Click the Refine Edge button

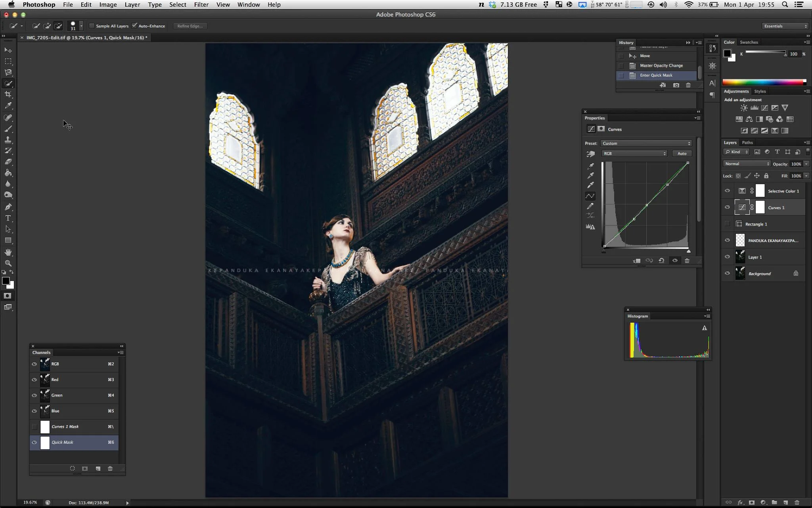(190, 26)
